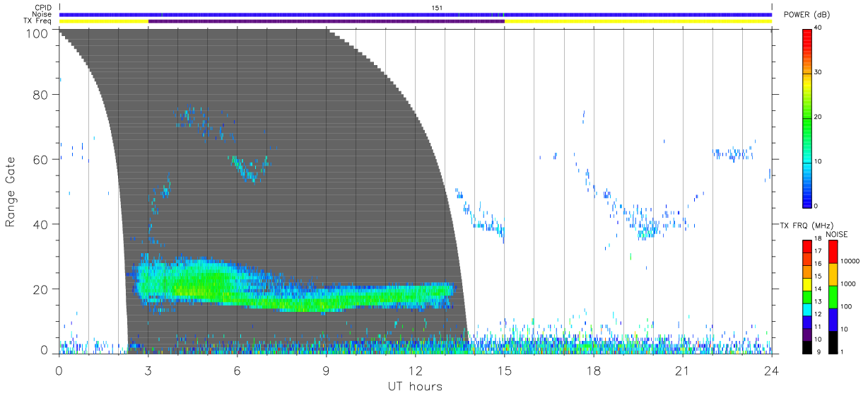
Task: Click x-axis tick label '15'
Action: [x=504, y=370]
